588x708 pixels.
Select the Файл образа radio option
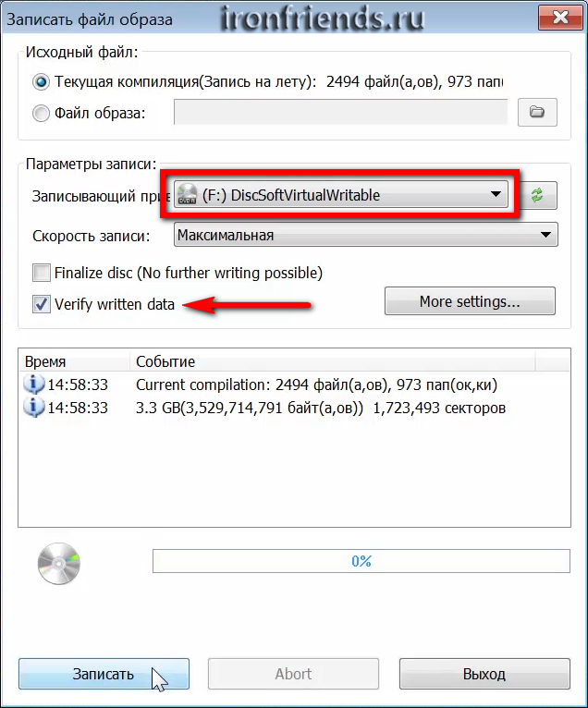click(42, 114)
